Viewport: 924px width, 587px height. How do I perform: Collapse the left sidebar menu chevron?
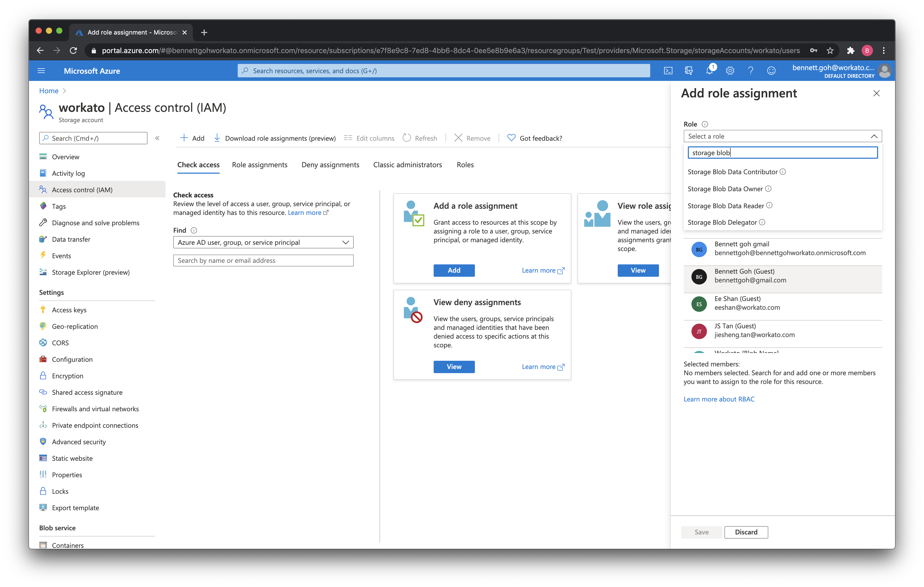coord(157,138)
